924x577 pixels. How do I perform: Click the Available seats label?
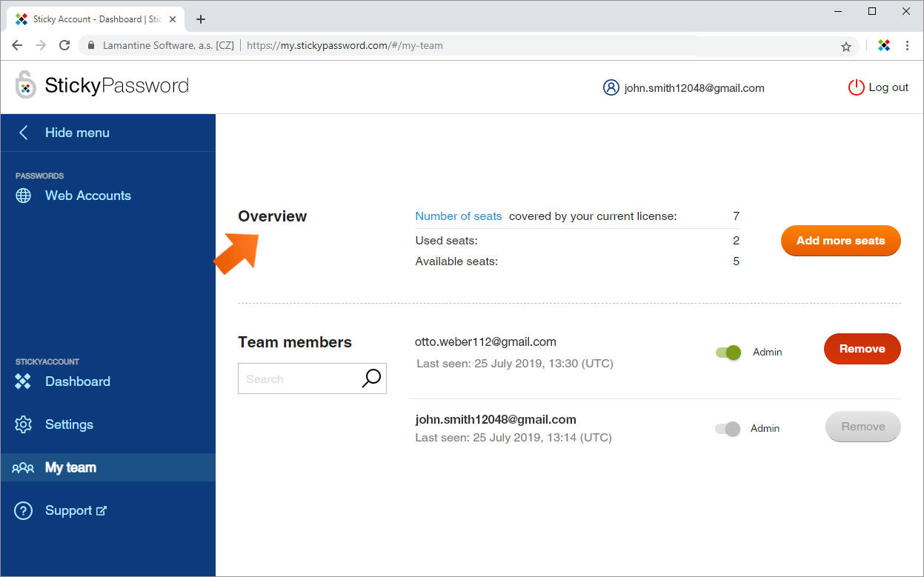(x=456, y=261)
